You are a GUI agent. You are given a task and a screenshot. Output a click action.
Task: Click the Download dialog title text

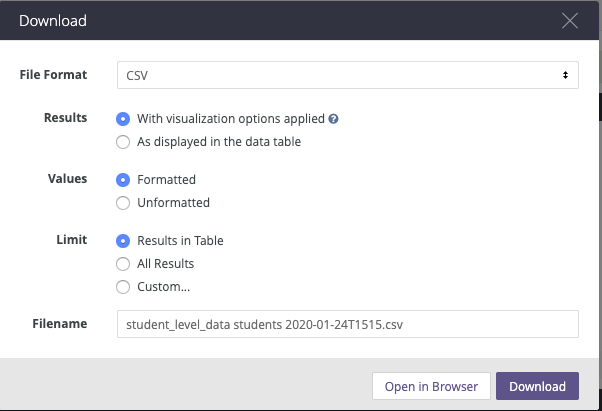(x=53, y=21)
